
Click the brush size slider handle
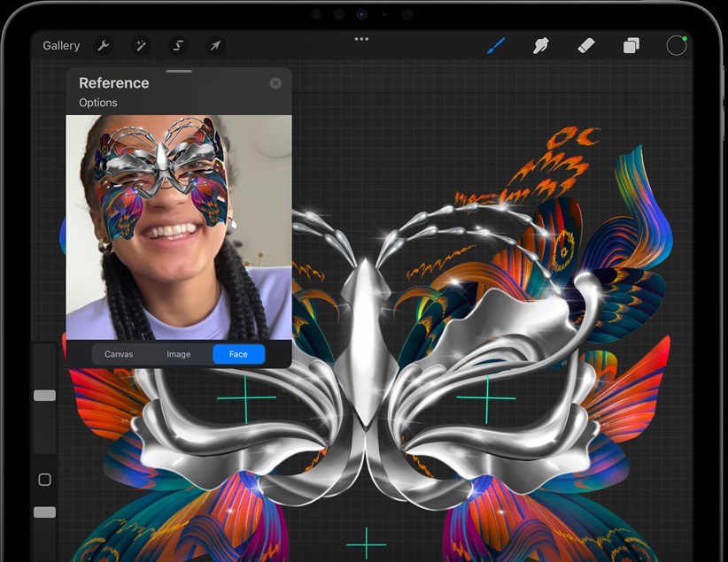point(44,396)
